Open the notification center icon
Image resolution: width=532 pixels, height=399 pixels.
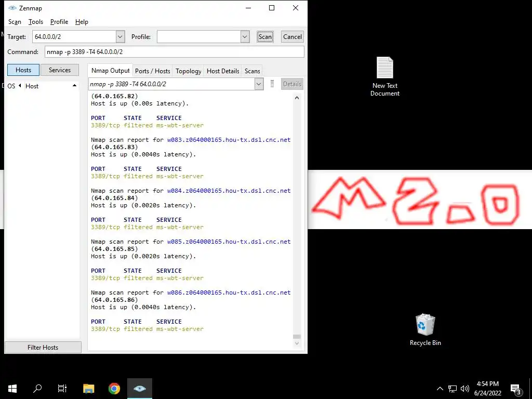(x=515, y=389)
